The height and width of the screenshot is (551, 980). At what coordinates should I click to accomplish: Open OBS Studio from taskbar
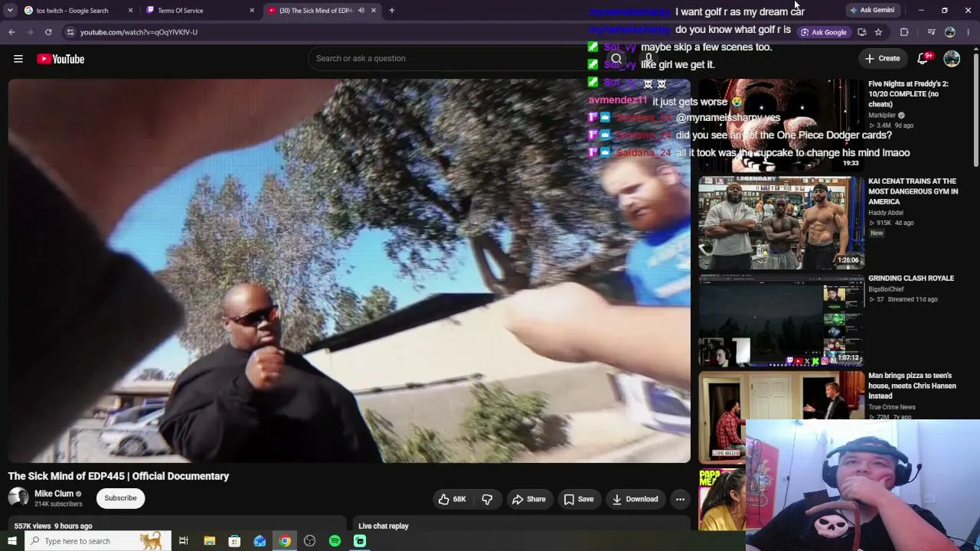[x=309, y=541]
